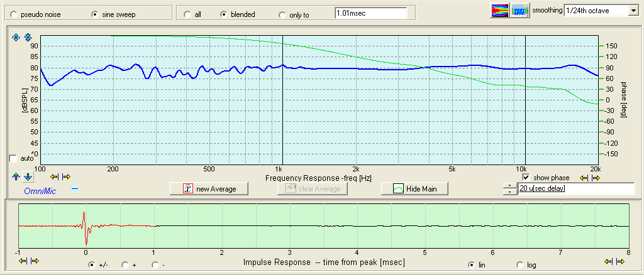Screen dimensions: 644x275
Task: Shift the dBSPL scale down with blue down arrow
Action: coord(28,177)
